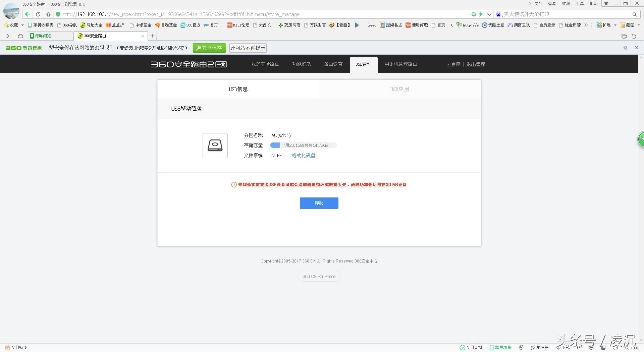The image size is (644, 352).
Task: Open the 网址大全 bookmark
Action: [91, 25]
